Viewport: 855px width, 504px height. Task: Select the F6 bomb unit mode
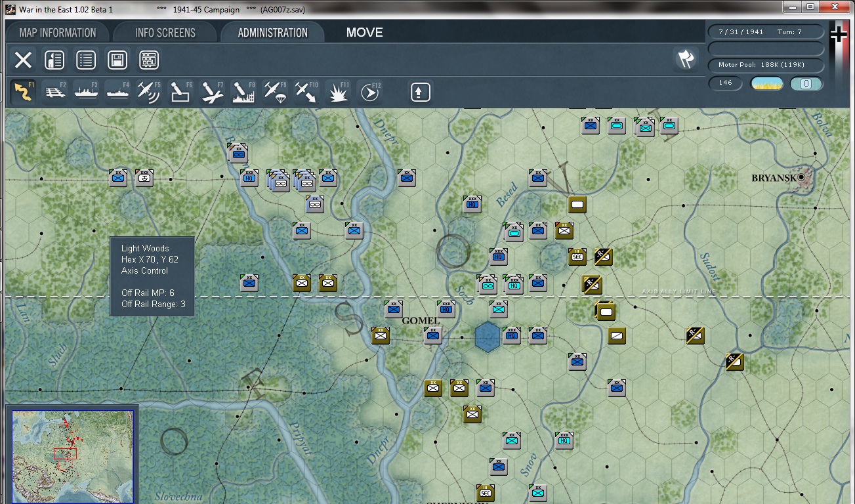pos(181,92)
